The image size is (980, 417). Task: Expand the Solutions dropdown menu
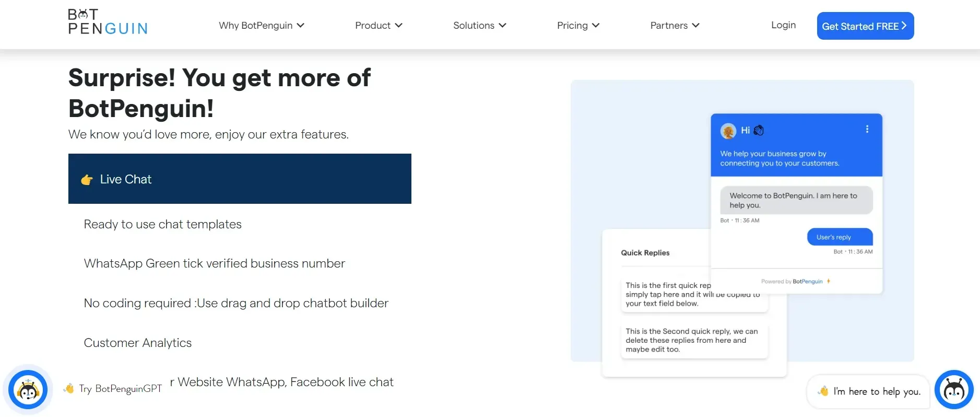(480, 25)
